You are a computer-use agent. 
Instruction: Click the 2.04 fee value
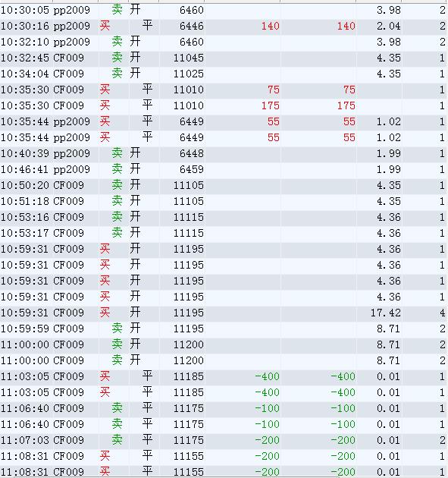point(389,27)
